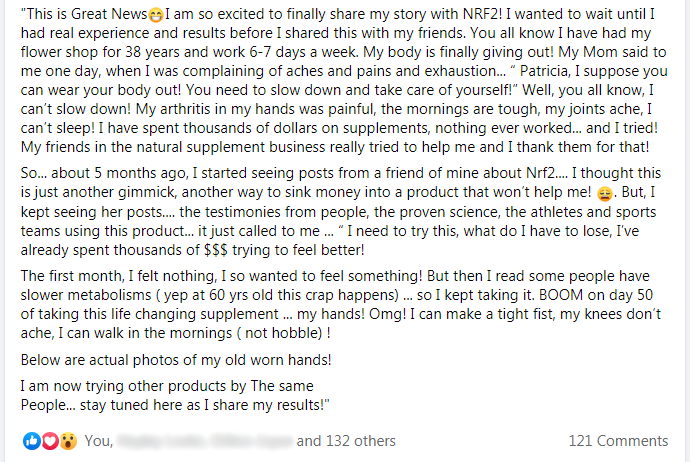Click the paragraph starting 'The first month'
Image resolution: width=690 pixels, height=462 pixels.
click(x=341, y=304)
